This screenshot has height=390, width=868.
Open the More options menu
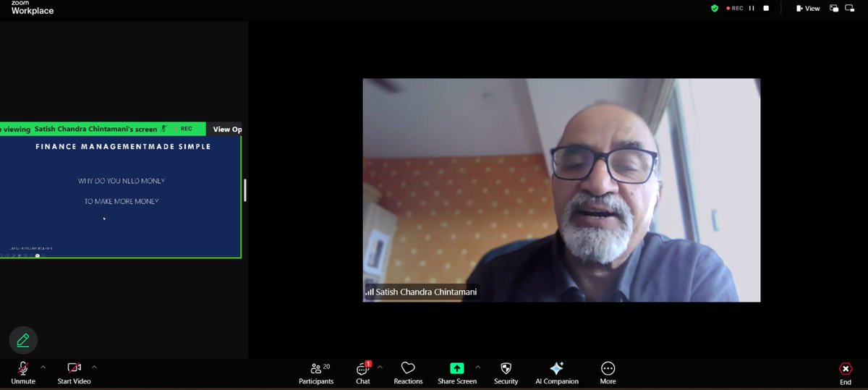[608, 373]
